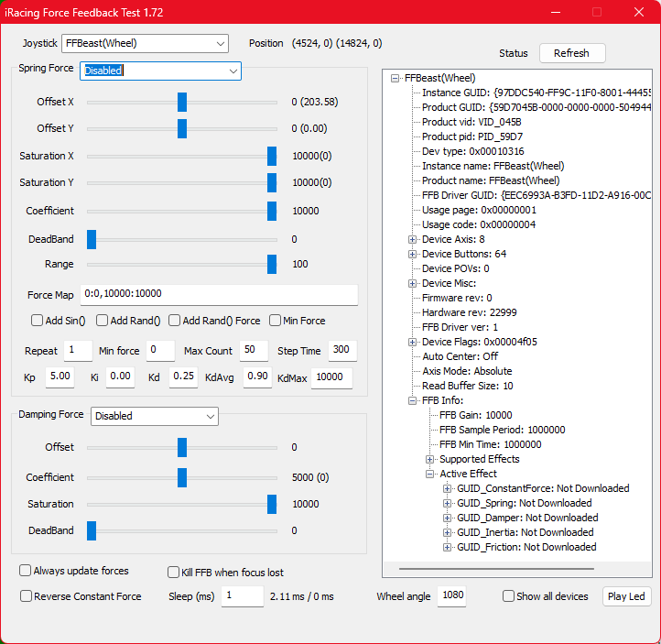Click the spring Offset Y slider handle
Viewport: 661px width, 644px height.
tap(182, 128)
